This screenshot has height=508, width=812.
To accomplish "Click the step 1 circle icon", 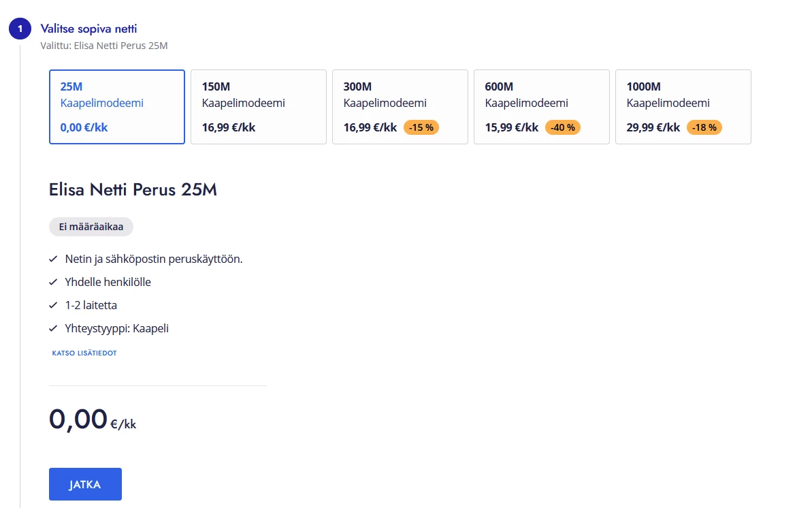I will click(20, 29).
